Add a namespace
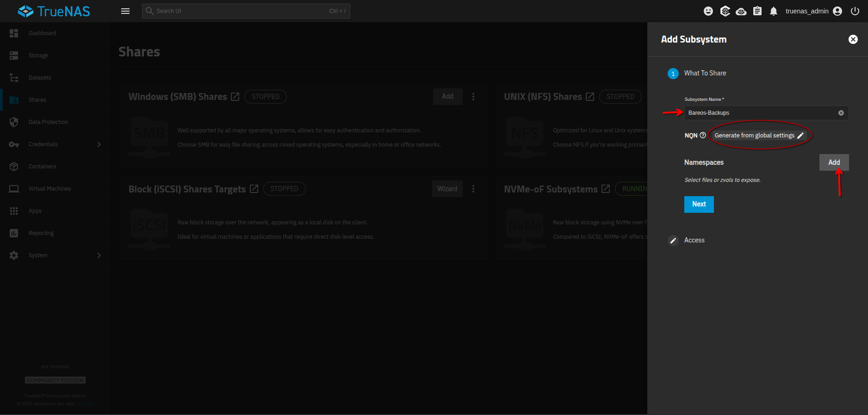Screen dimensions: 868x415 pyautogui.click(x=834, y=162)
